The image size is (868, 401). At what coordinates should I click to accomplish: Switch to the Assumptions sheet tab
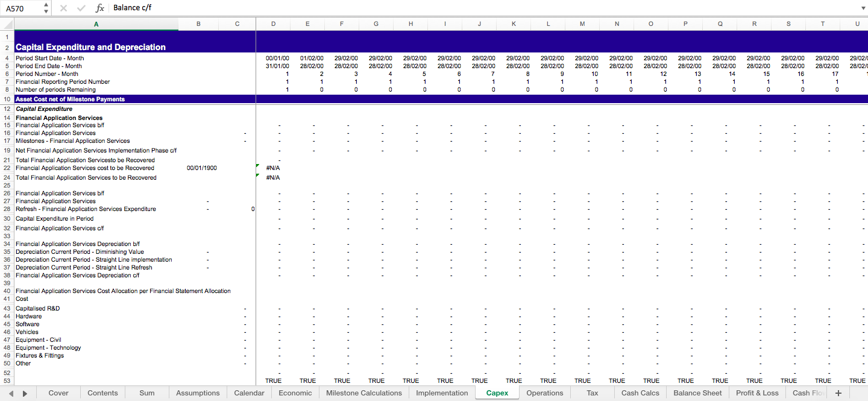tap(198, 393)
